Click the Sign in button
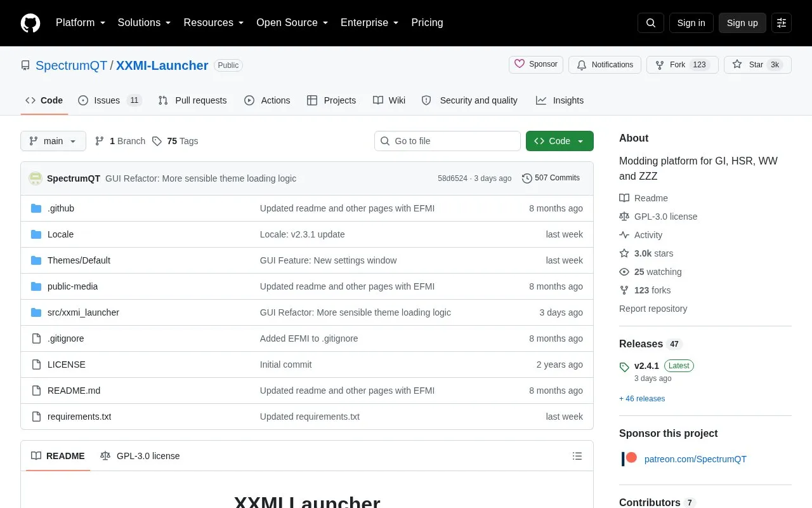This screenshot has width=812, height=508. tap(691, 23)
